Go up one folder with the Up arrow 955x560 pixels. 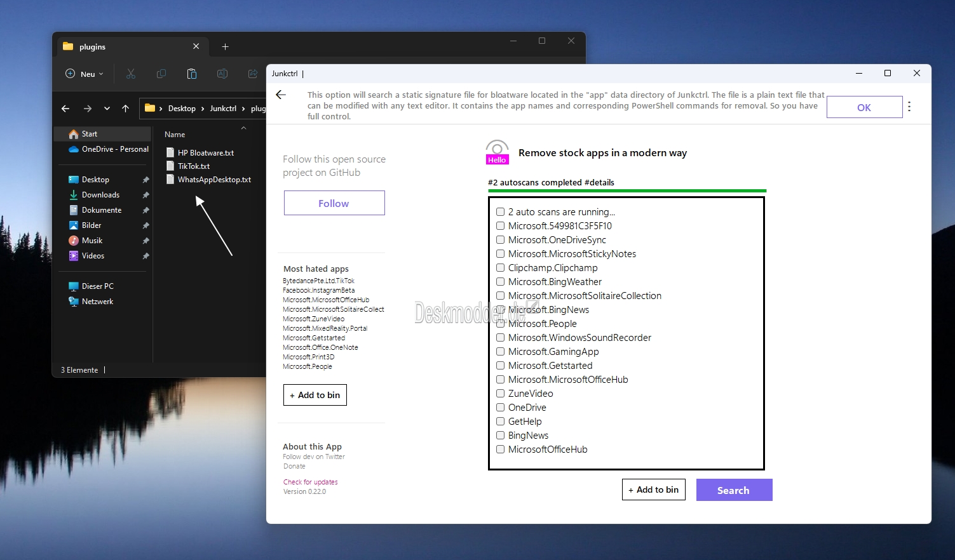pos(126,109)
